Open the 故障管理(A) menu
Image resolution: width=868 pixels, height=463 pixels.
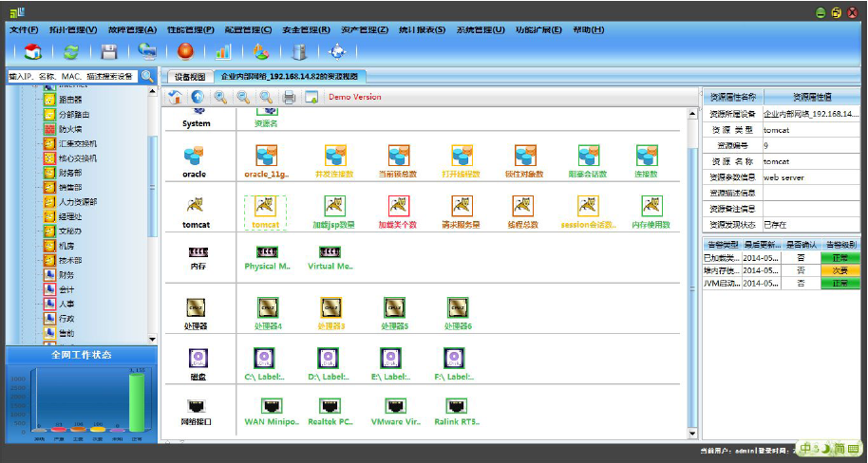[x=132, y=29]
